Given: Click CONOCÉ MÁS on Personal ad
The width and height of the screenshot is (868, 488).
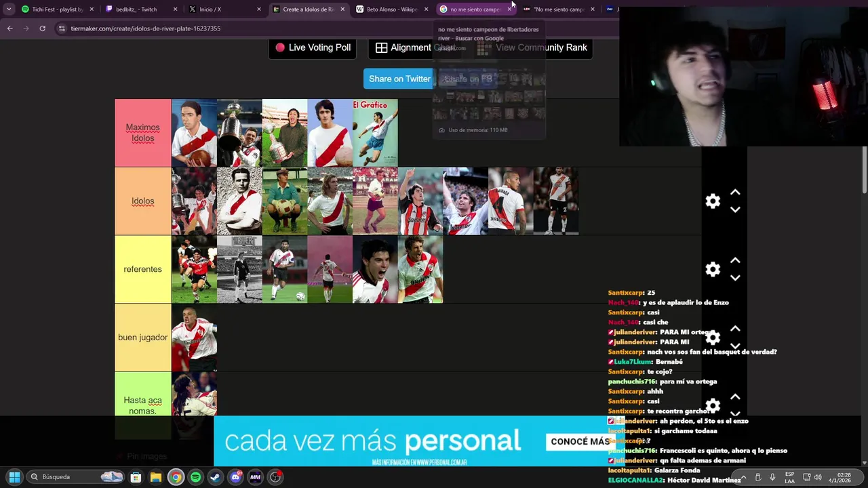Looking at the screenshot, I should coord(580,441).
